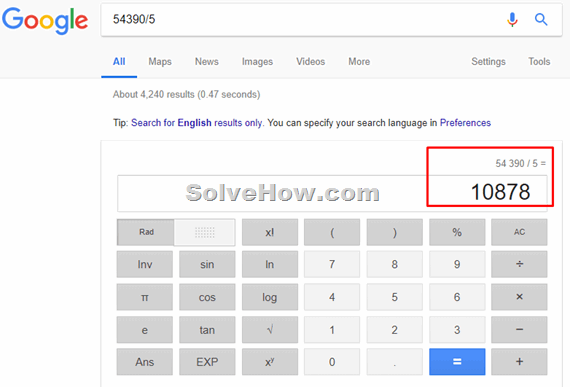Click the multiplication operator key

click(x=519, y=297)
